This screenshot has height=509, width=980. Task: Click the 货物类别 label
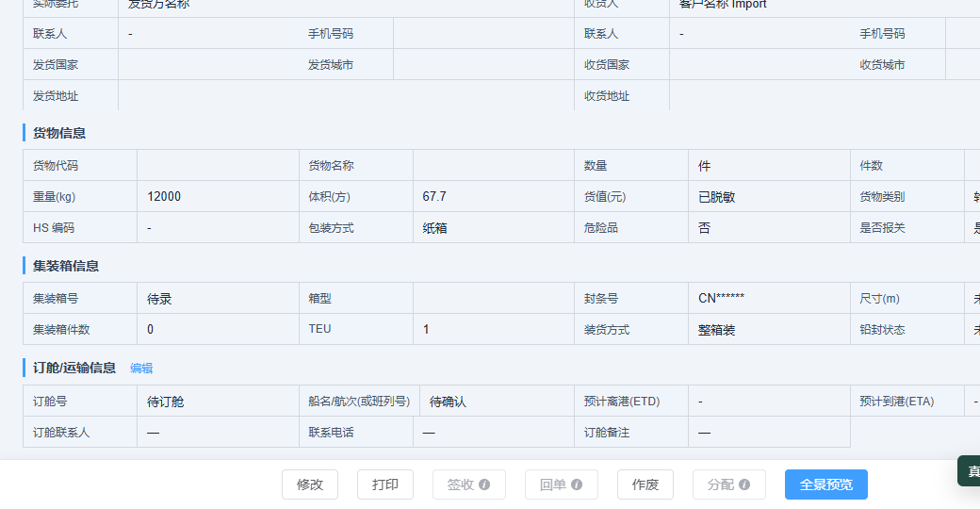pos(883,197)
